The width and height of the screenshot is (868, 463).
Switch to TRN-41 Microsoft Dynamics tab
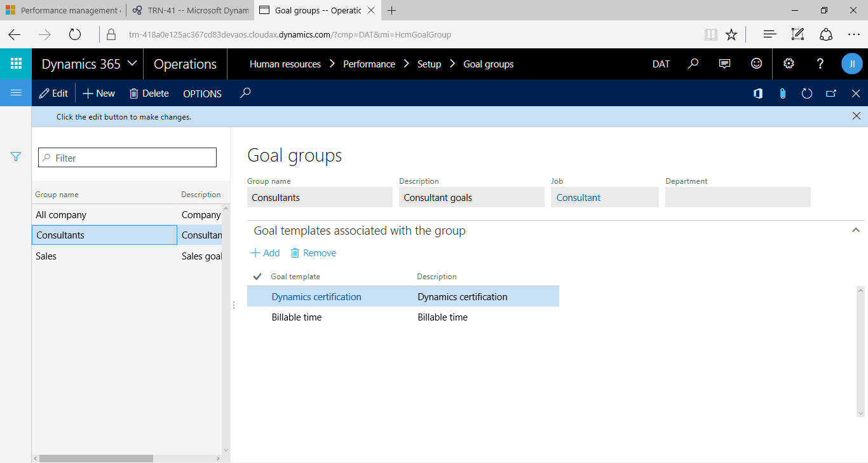[x=190, y=10]
